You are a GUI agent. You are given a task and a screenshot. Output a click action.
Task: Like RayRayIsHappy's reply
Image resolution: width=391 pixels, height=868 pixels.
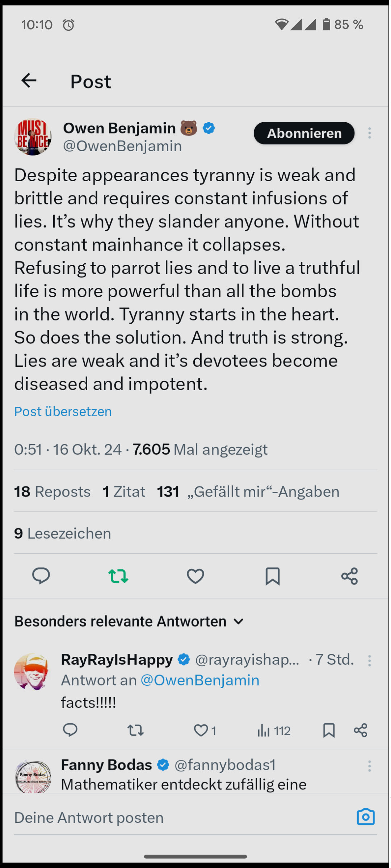coord(201,731)
